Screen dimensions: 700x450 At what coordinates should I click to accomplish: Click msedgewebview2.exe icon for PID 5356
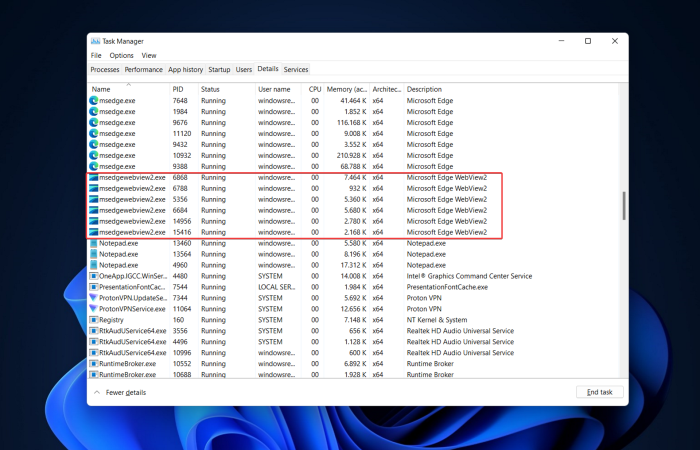point(94,199)
